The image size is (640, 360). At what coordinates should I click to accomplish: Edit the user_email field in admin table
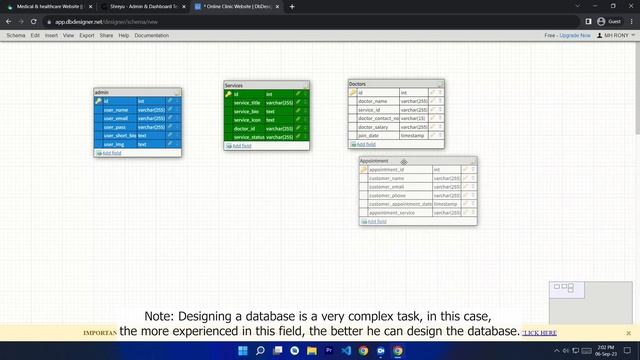170,118
